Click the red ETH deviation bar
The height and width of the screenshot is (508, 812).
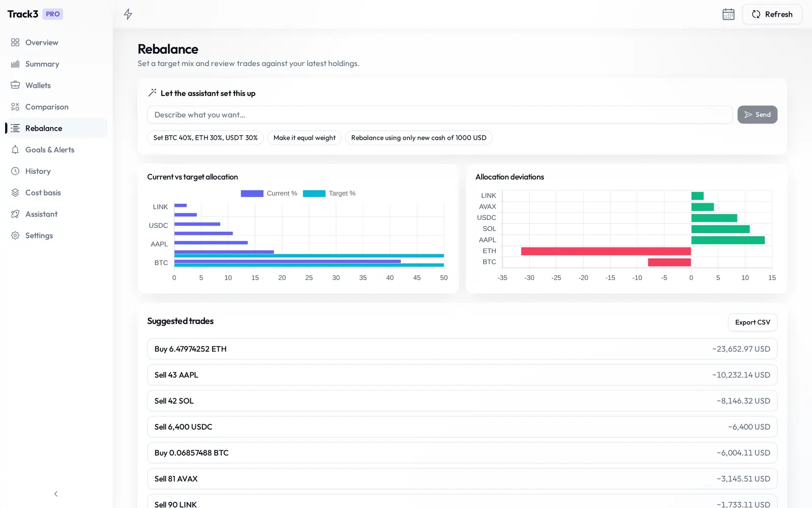click(x=606, y=251)
